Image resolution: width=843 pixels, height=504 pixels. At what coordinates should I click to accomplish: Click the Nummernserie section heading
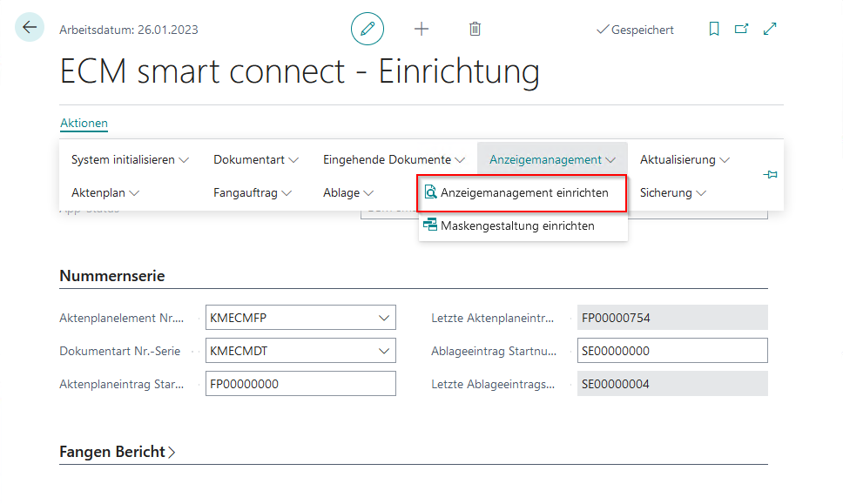tap(112, 276)
